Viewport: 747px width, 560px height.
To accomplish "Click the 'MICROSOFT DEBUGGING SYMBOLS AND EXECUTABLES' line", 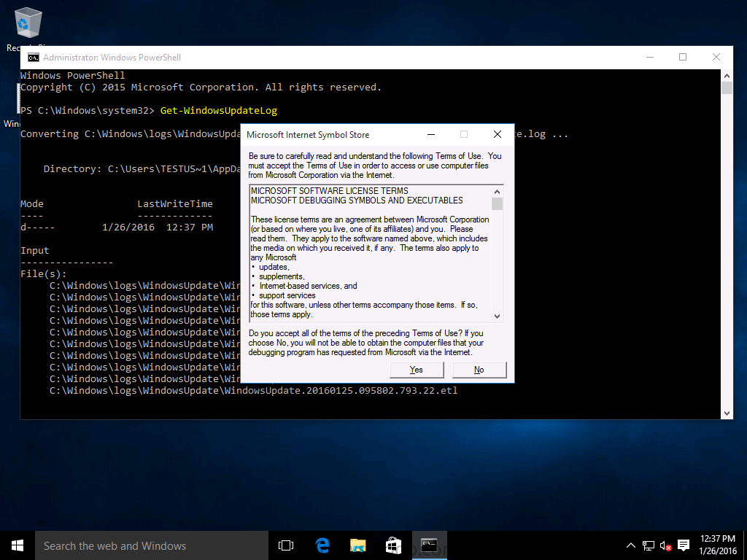I will 357,201.
